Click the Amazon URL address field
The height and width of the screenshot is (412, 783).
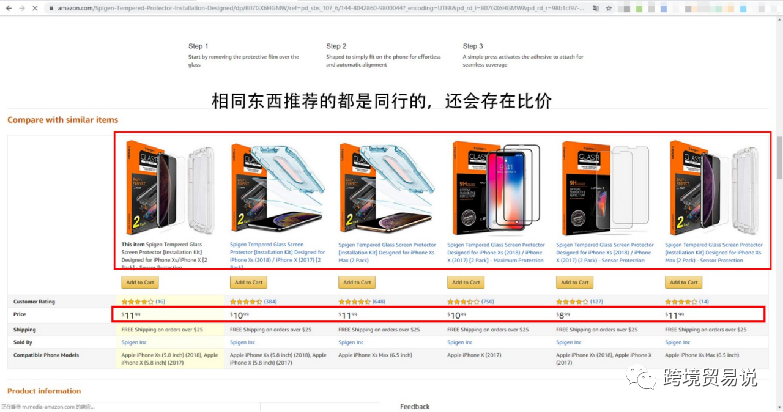click(x=320, y=8)
